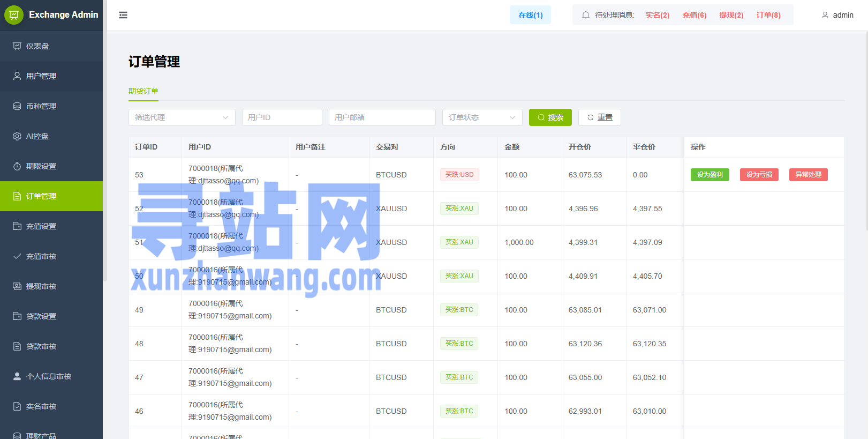The height and width of the screenshot is (439, 868).
Task: Open 币种管理 menu item
Action: [51, 106]
